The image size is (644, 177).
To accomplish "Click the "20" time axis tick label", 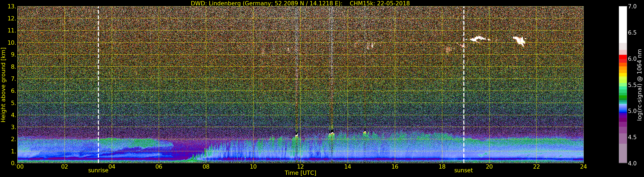I will click(x=489, y=167).
